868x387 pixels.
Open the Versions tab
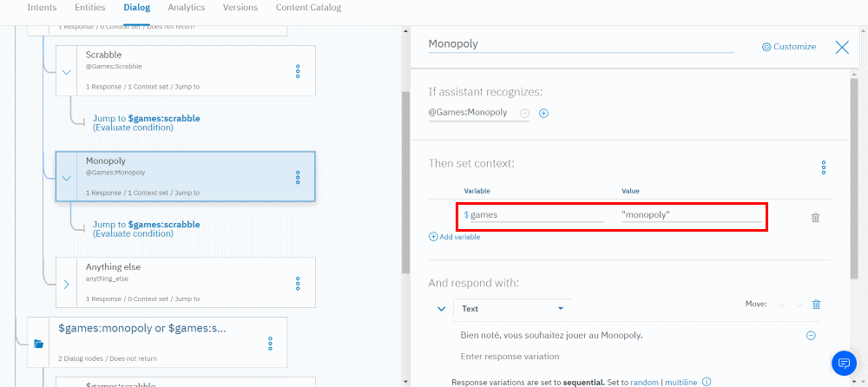(240, 8)
